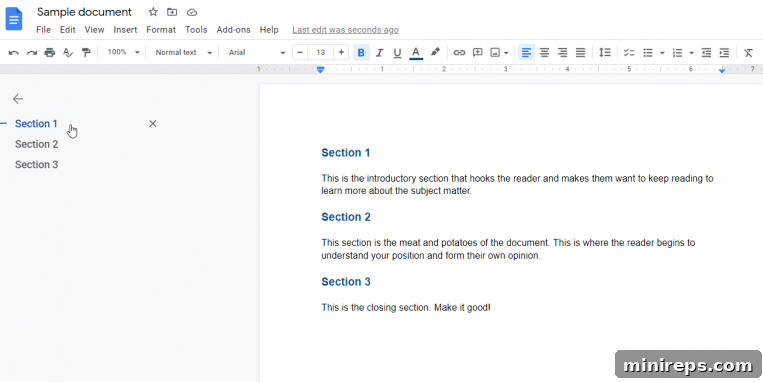
Task: Open the text color picker
Action: (416, 53)
